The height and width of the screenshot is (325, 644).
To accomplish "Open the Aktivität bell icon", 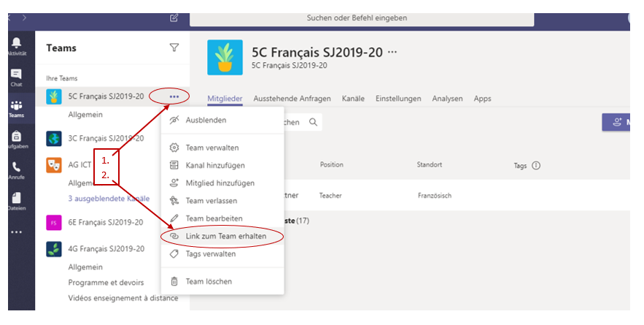I will pos(16,46).
